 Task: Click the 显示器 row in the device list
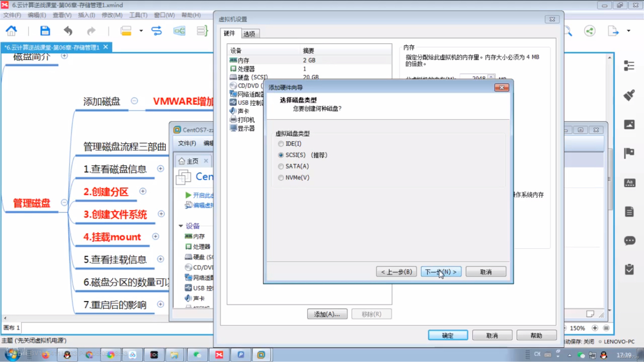pos(246,128)
